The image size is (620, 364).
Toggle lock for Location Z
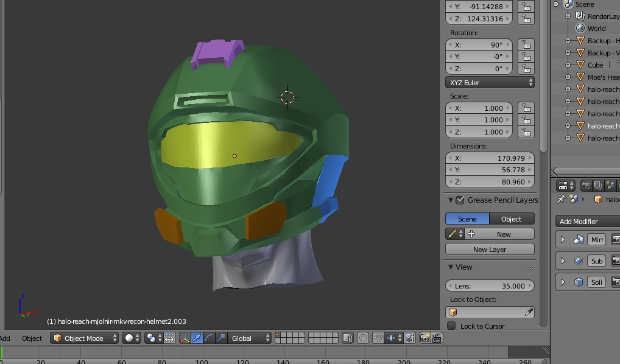point(526,19)
